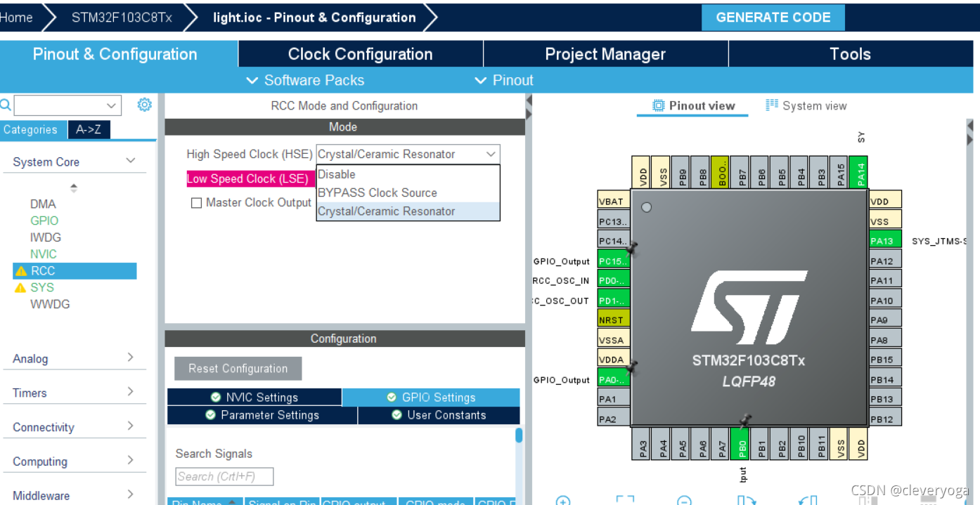980x505 pixels.
Task: Open the GPIO Settings tab
Action: 431,398
